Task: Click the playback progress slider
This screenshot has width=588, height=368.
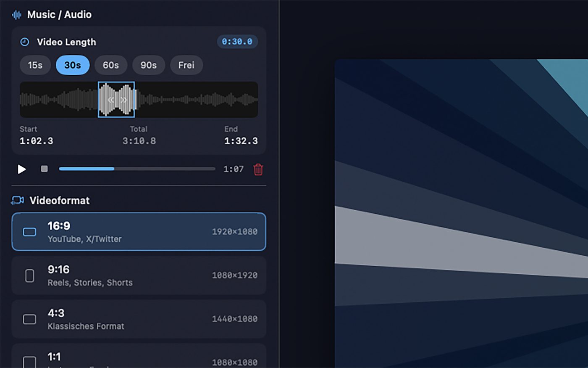Action: point(136,168)
